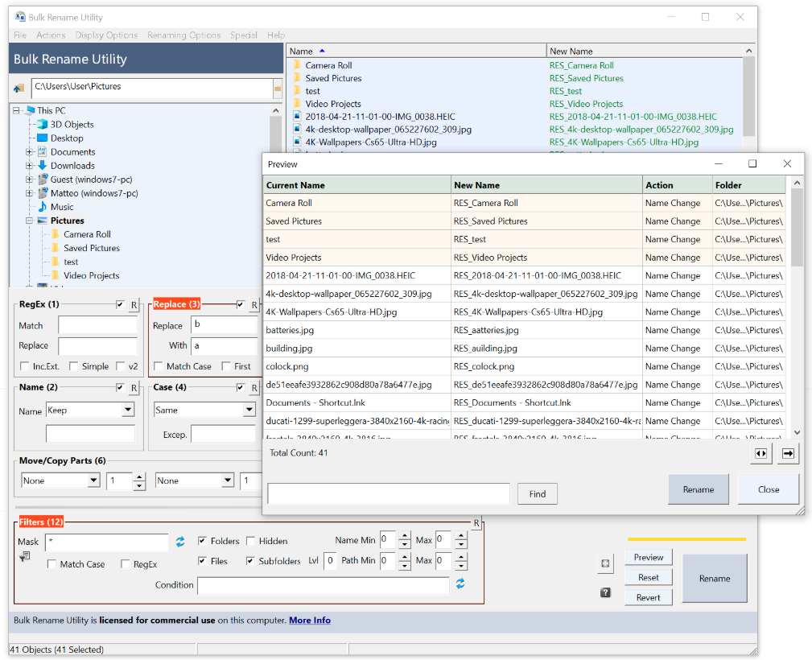Expand the Documents tree node
The height and width of the screenshot is (660, 812).
click(30, 152)
